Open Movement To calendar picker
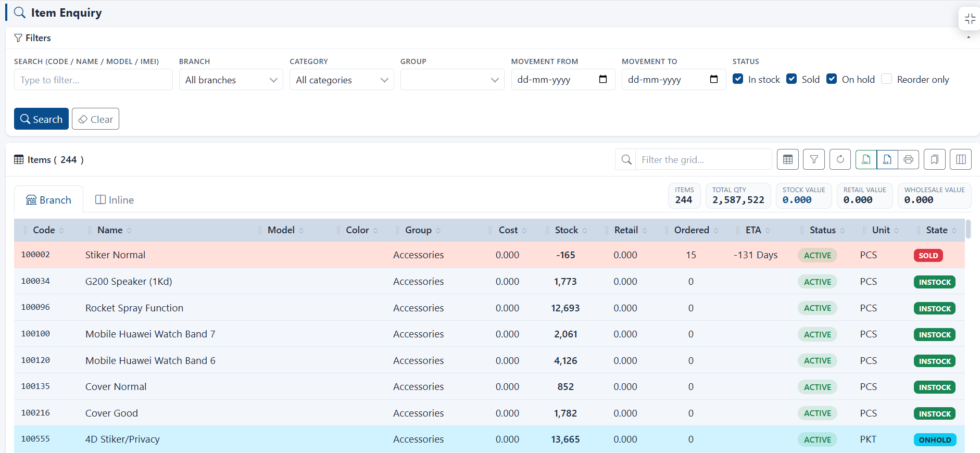The image size is (980, 453). [714, 79]
